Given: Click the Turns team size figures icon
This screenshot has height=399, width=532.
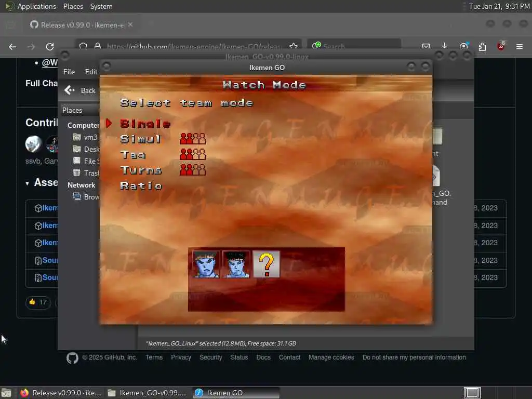Looking at the screenshot, I should 193,170.
